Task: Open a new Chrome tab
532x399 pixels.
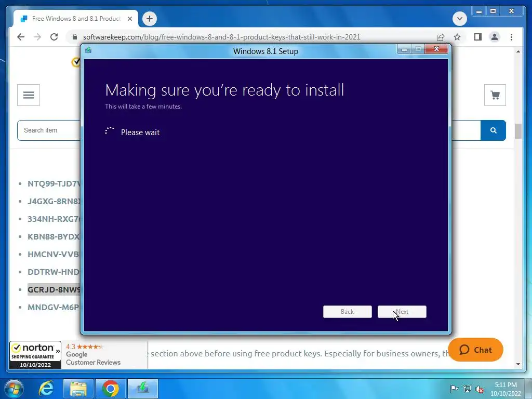Action: point(150,19)
